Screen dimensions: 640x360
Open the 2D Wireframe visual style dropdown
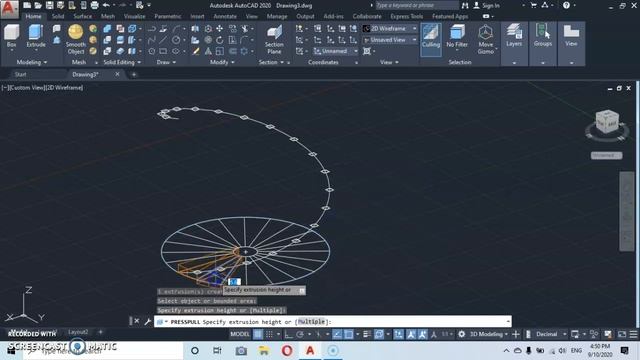point(390,29)
